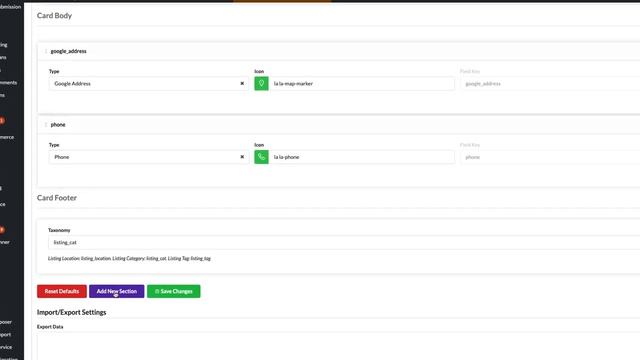Clear the Phone type selection
This screenshot has width=640, height=360.
point(242,157)
